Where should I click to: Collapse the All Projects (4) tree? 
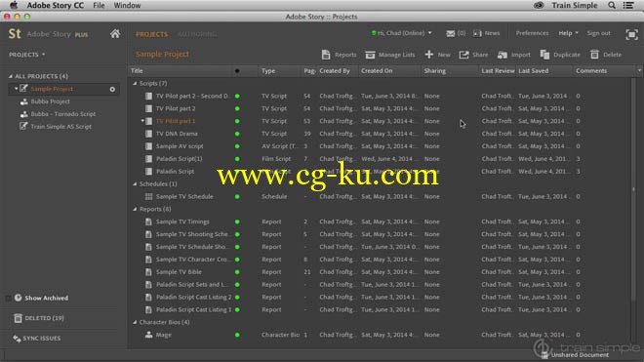pos(11,76)
